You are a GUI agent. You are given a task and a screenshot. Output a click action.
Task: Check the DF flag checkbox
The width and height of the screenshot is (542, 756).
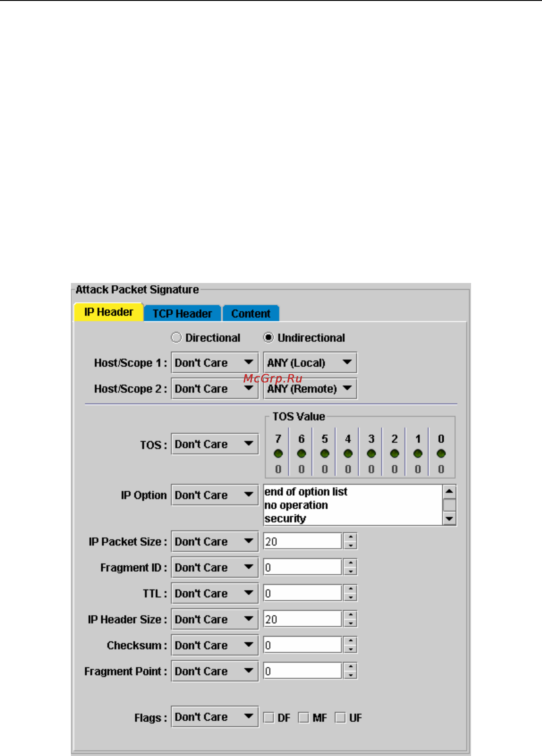click(269, 717)
